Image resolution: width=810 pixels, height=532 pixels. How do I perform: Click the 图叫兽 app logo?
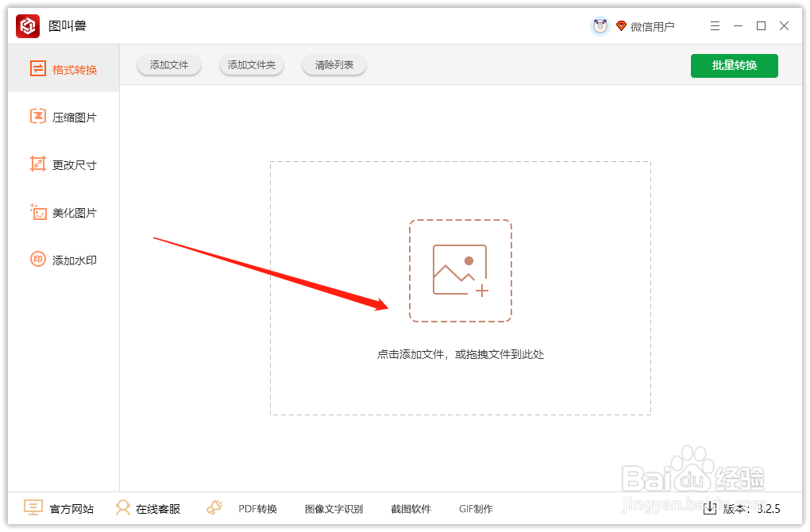click(x=28, y=25)
